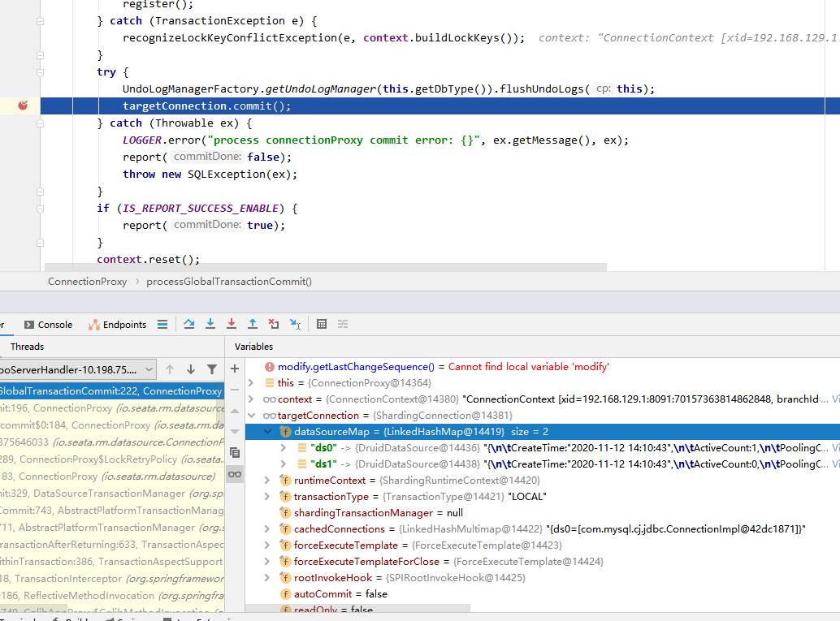Expand the "ds0" DruidDataSource entry

(284, 447)
